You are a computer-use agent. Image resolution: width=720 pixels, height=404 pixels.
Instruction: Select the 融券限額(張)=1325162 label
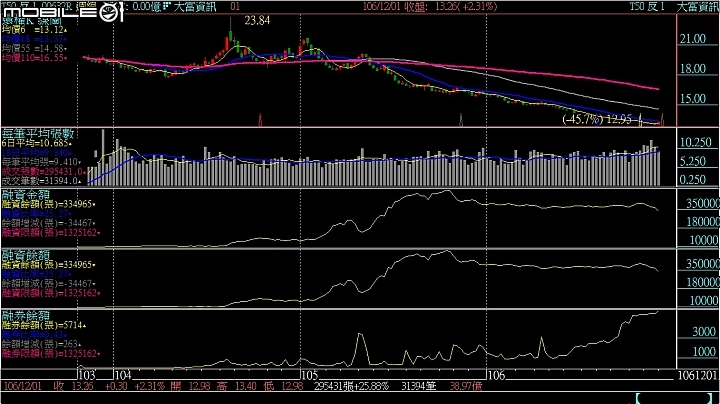(x=51, y=354)
